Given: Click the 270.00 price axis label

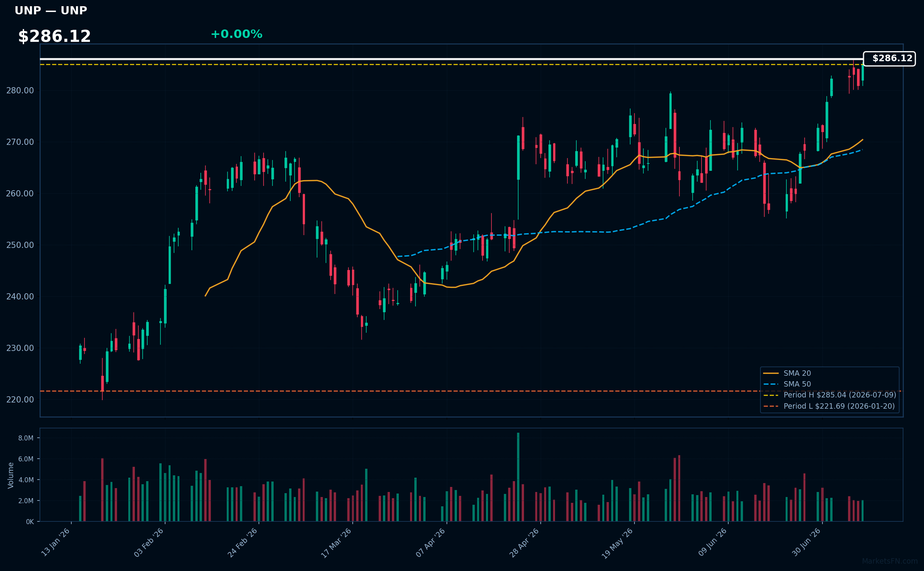Looking at the screenshot, I should coord(20,142).
